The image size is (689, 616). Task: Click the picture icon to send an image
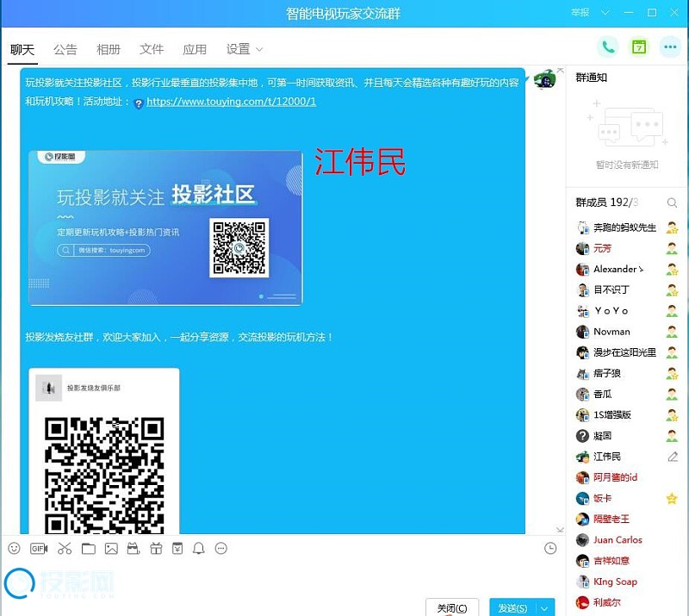111,548
